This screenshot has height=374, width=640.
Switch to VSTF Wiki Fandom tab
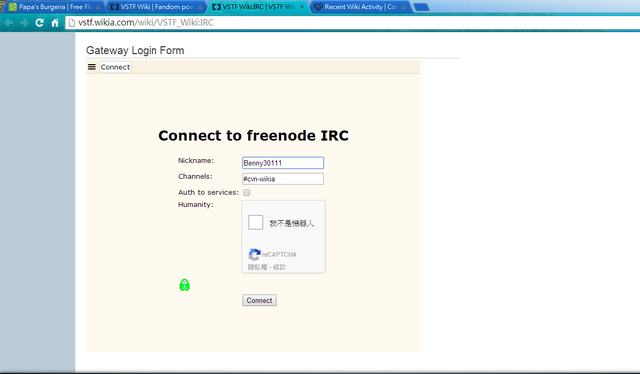coord(157,7)
